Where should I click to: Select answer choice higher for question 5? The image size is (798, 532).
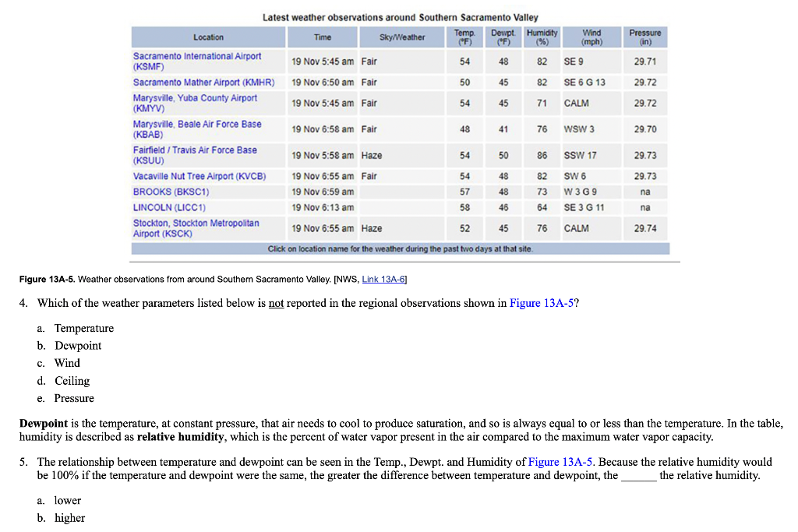coord(69,518)
